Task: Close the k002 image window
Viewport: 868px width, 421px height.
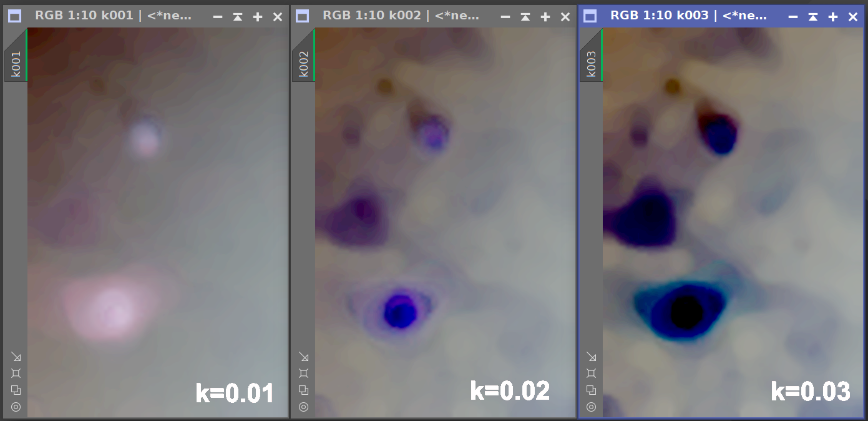Action: point(565,17)
